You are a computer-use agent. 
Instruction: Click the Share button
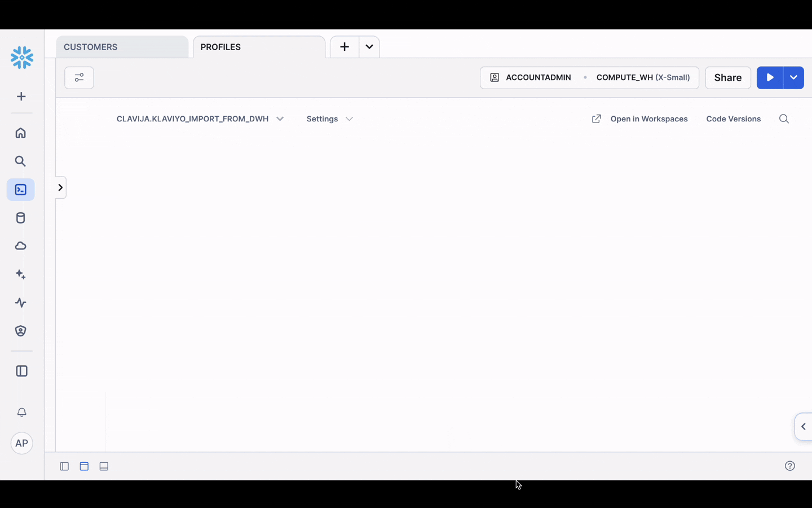pyautogui.click(x=727, y=77)
